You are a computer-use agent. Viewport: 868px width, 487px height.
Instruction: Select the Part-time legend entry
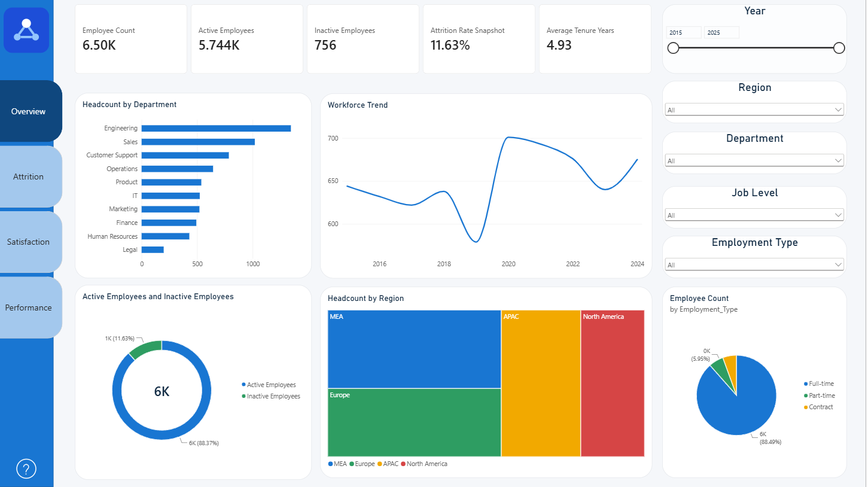pos(820,395)
